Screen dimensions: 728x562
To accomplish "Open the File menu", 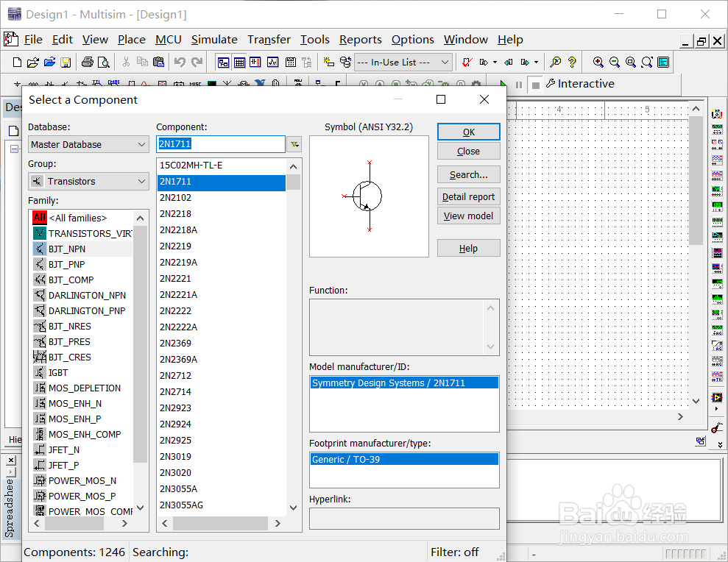I will (33, 40).
